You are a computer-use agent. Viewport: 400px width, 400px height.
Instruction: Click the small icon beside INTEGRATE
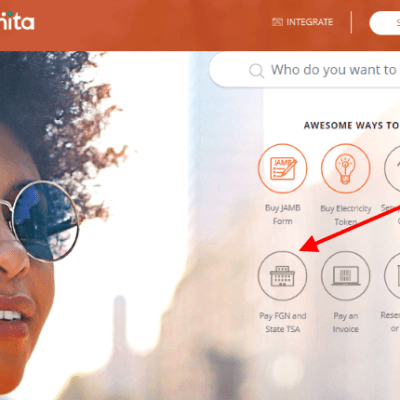pyautogui.click(x=277, y=22)
